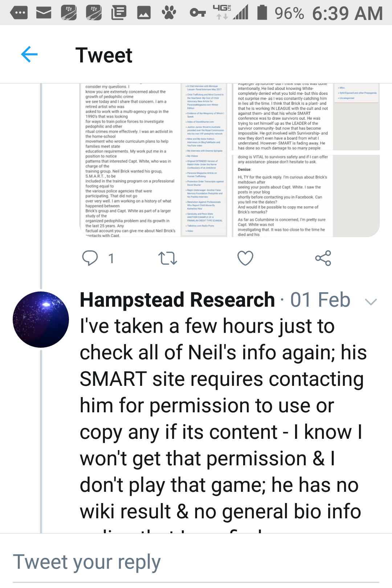Tap the paw print notification icon
The image size is (392, 588).
169,13
